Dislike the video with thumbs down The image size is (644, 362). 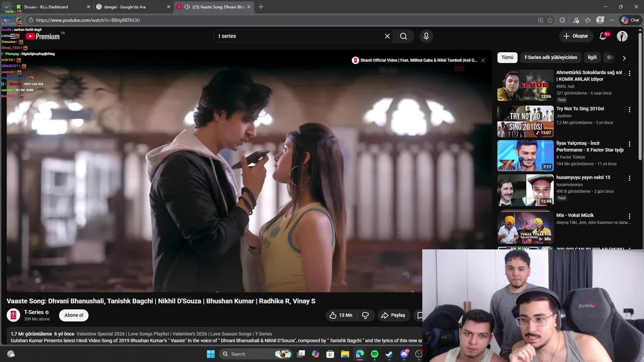point(365,315)
